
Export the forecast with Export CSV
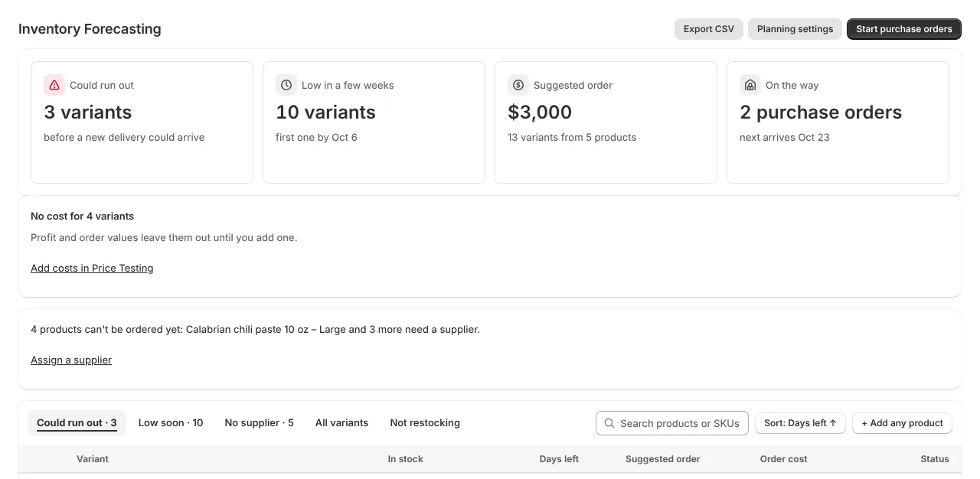709,29
